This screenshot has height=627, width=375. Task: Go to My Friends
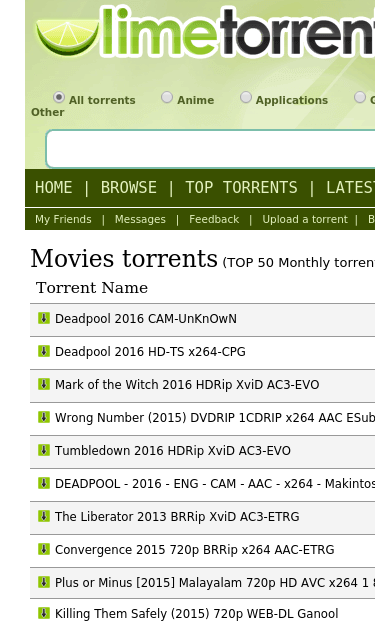[x=63, y=219]
